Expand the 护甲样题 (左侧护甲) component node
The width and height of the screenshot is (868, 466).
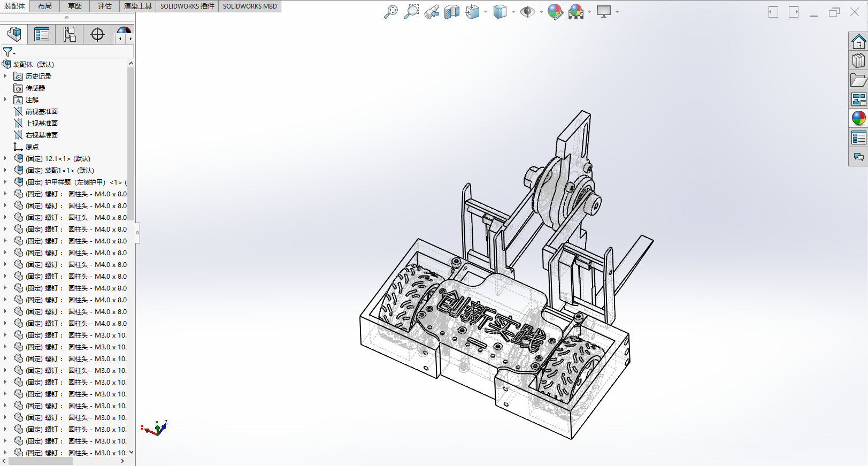pos(5,182)
